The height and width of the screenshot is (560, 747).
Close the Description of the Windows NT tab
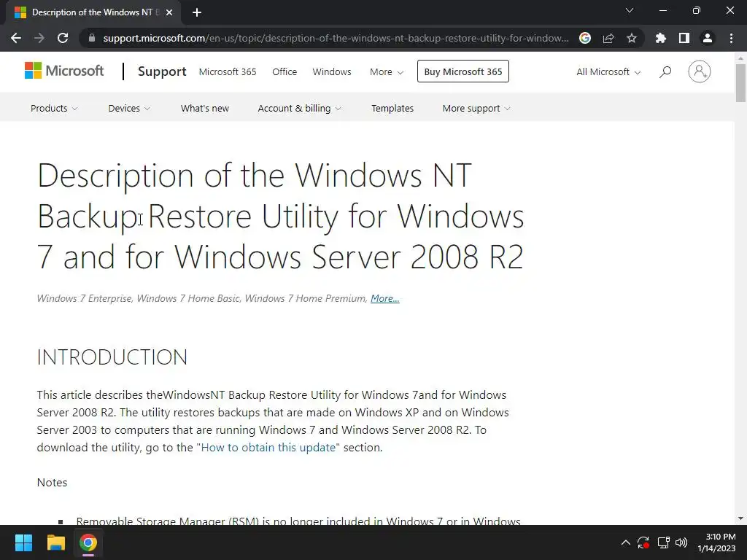point(169,12)
